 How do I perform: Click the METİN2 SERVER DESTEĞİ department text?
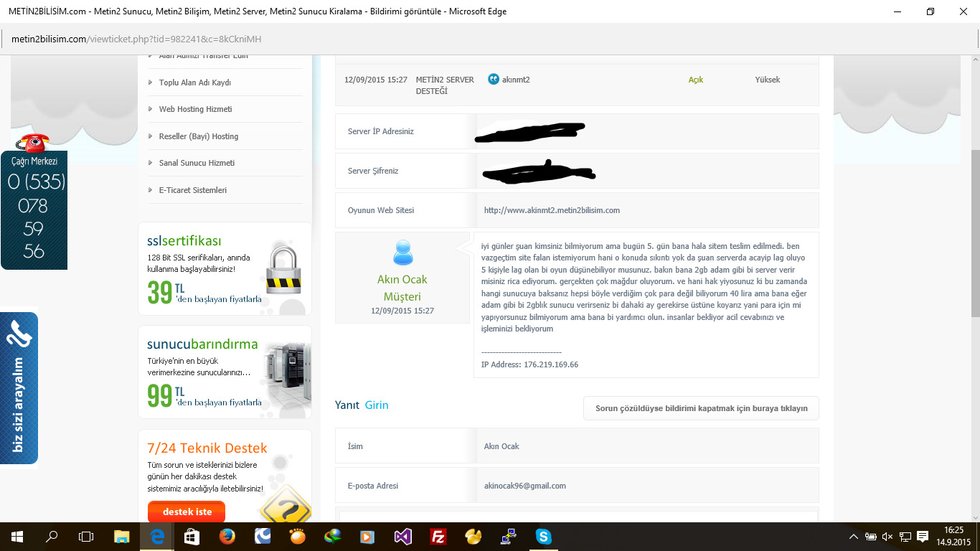pos(445,85)
